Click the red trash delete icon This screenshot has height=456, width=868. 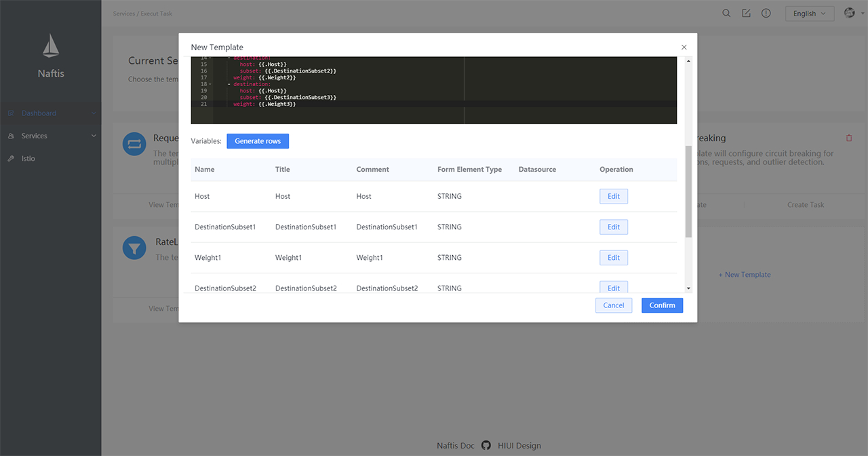[849, 138]
